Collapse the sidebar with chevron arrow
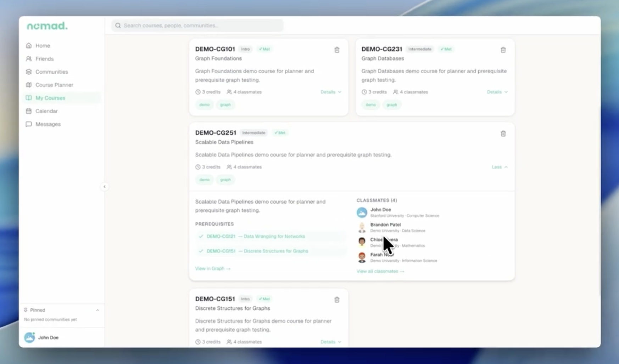619x364 pixels. (x=105, y=187)
